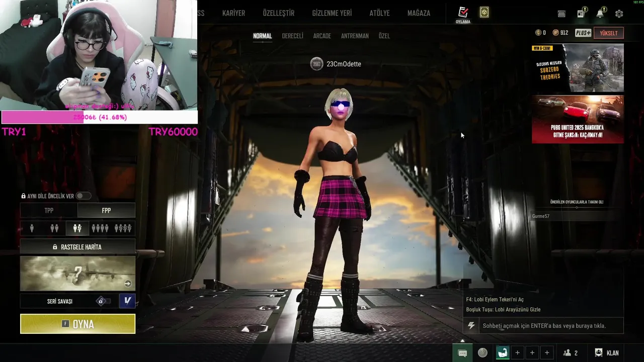
Task: Switch to the NORMAL mode tab
Action: tap(262, 36)
